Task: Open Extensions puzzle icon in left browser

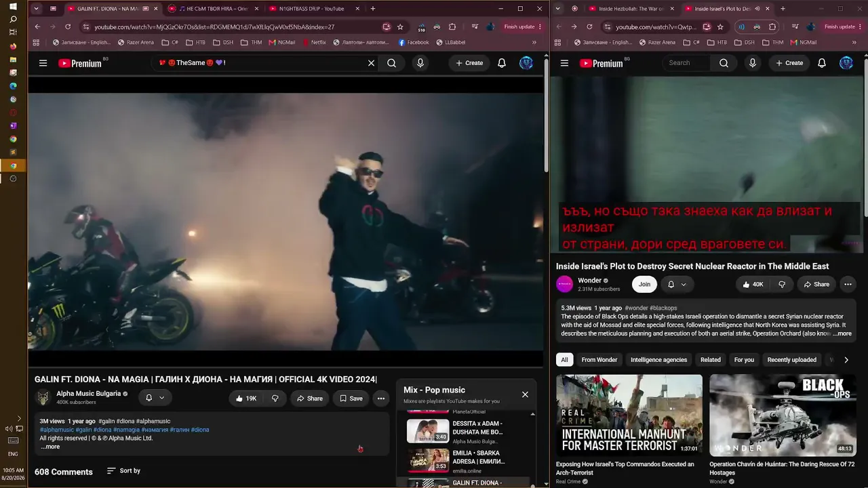Action: [452, 27]
